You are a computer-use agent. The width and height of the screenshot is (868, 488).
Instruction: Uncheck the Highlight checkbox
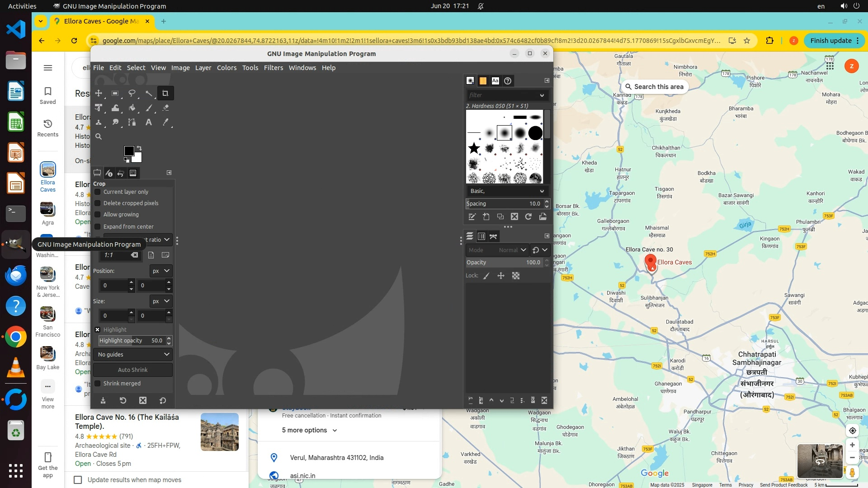coord(98,330)
